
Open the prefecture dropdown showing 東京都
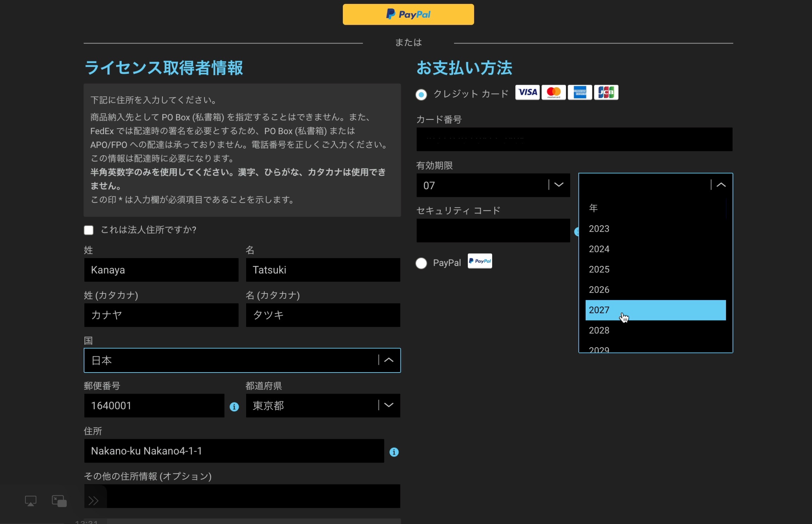click(x=323, y=406)
